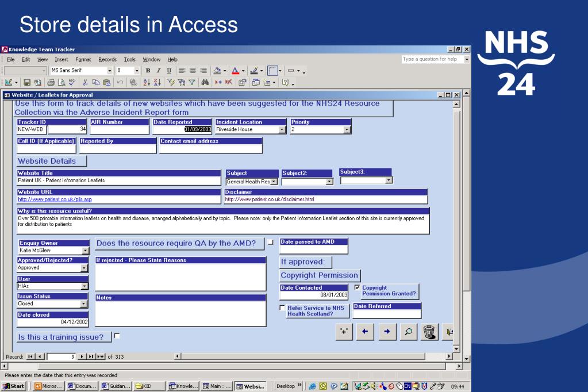Open Find with the binoculars icon
This screenshot has width=588, height=392.
(x=205, y=83)
